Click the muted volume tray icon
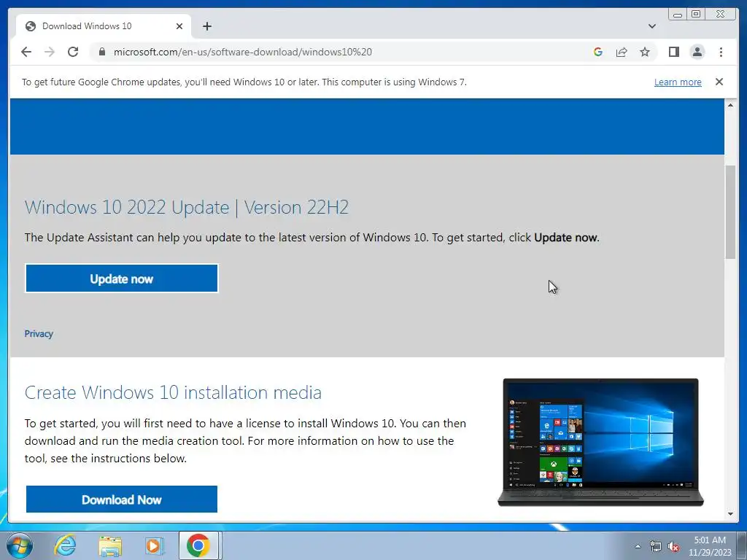747x560 pixels. (673, 546)
